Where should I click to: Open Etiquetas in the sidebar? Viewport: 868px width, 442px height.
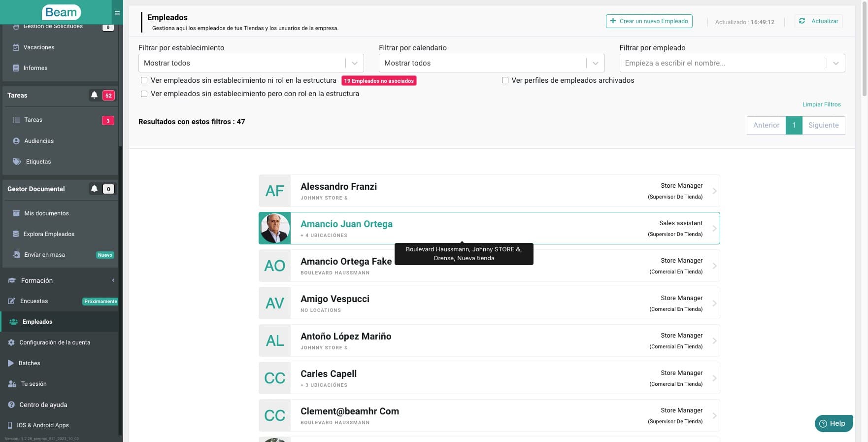[38, 162]
